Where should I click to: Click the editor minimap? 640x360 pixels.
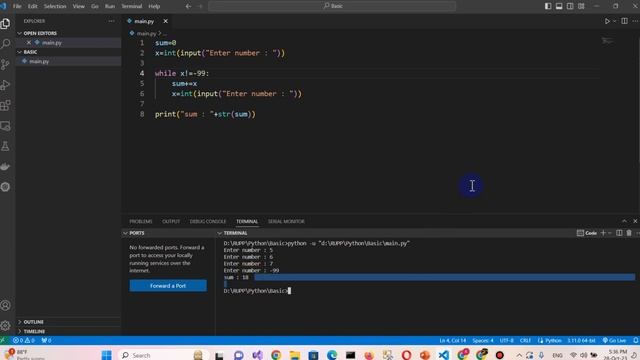pyautogui.click(x=608, y=41)
